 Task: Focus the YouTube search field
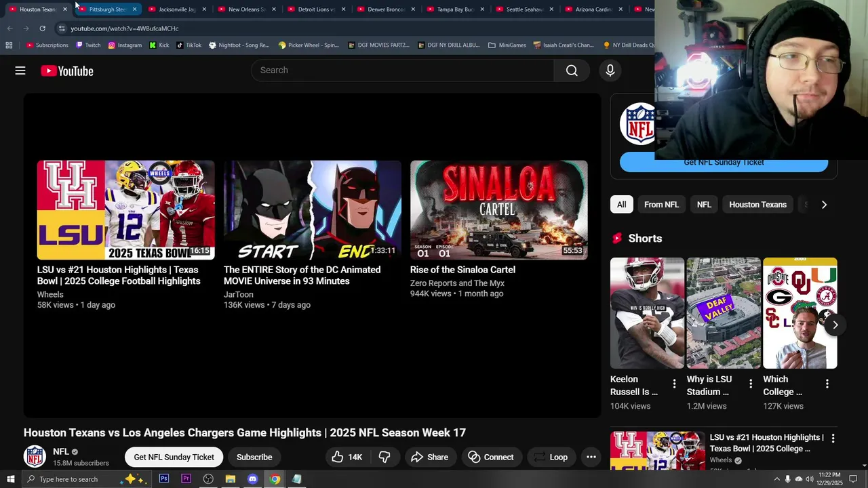pyautogui.click(x=403, y=70)
